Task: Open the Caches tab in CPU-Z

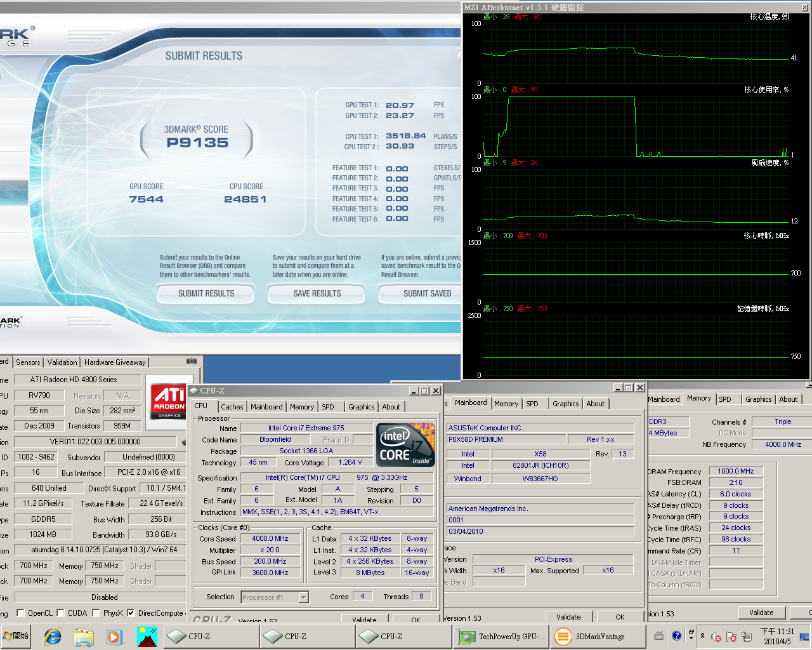Action: [232, 407]
